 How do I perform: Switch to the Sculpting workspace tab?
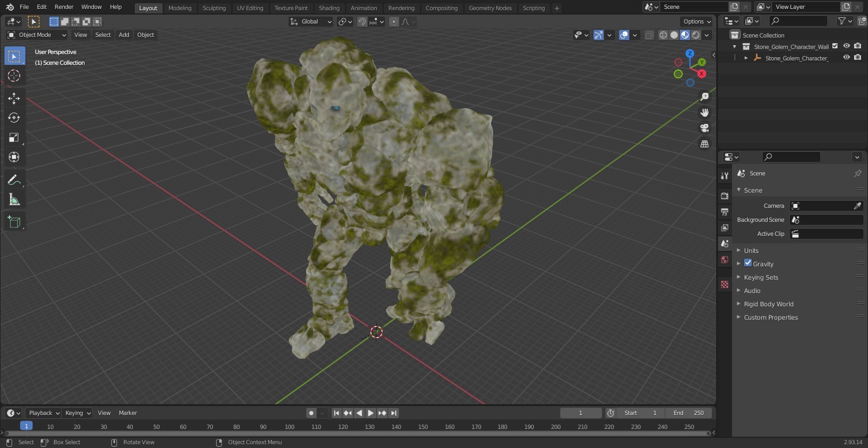(214, 8)
